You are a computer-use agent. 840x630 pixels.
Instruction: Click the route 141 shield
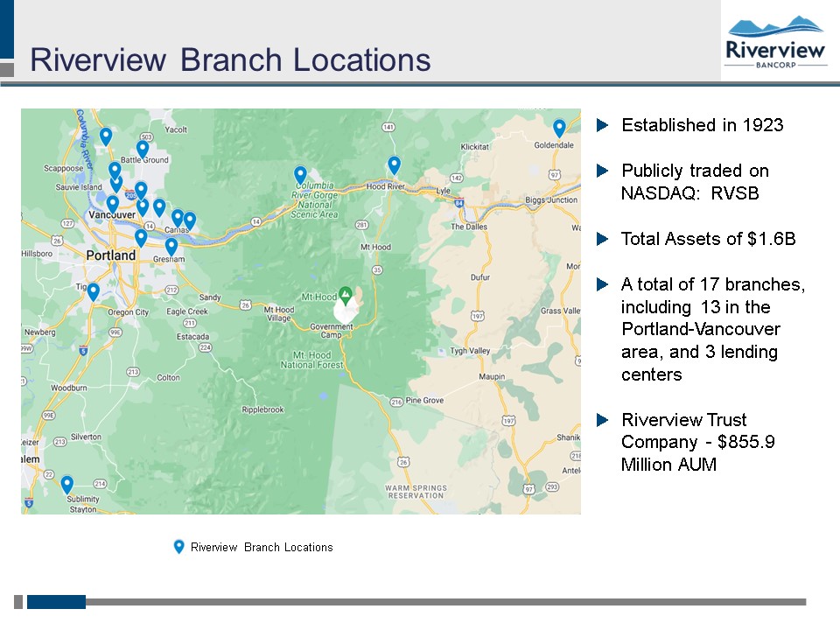(x=388, y=128)
